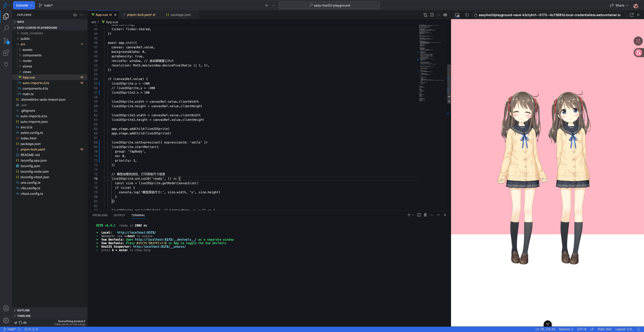This screenshot has height=332, width=644.
Task: Click the preview URL address bar
Action: coord(549,15)
